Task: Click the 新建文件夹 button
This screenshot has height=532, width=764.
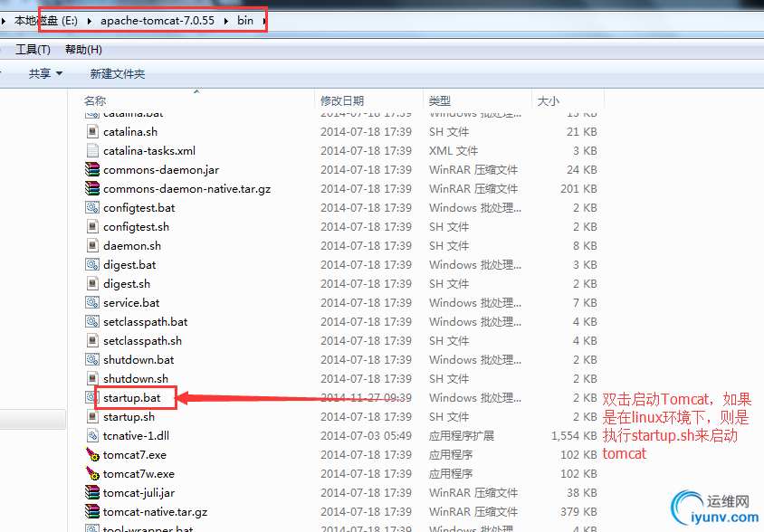Action: [118, 73]
